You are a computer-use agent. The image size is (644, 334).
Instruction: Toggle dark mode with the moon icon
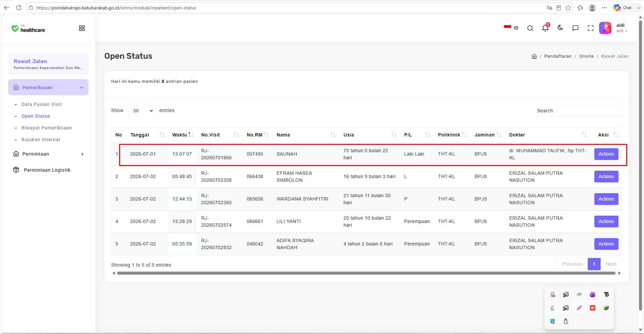point(560,28)
